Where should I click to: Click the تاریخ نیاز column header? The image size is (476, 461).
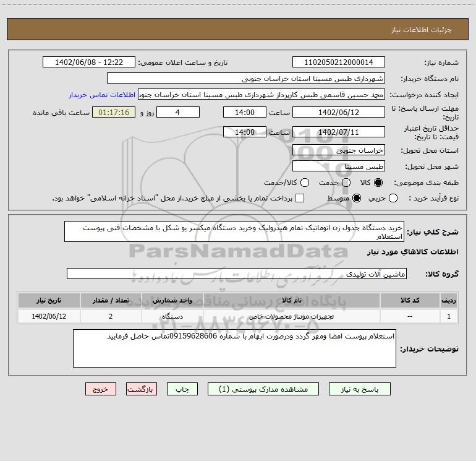pos(49,300)
